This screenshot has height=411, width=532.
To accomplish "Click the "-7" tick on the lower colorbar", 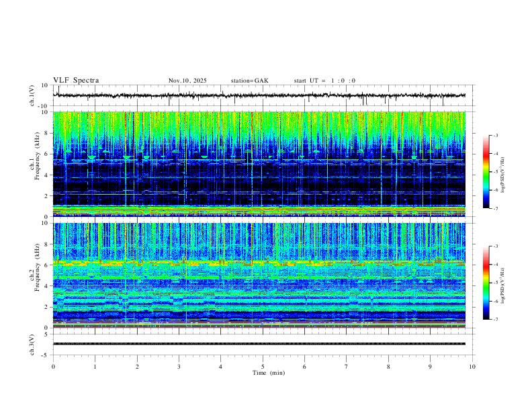I will [496, 320].
